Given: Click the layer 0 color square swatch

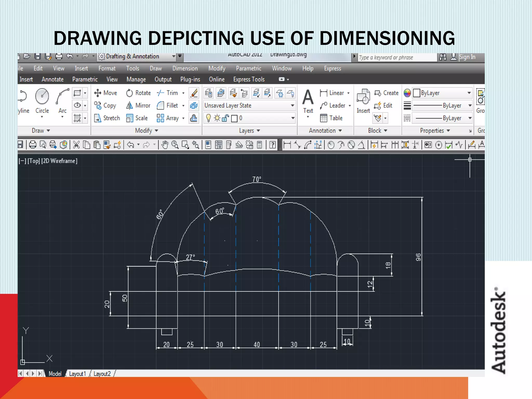Looking at the screenshot, I should [234, 118].
